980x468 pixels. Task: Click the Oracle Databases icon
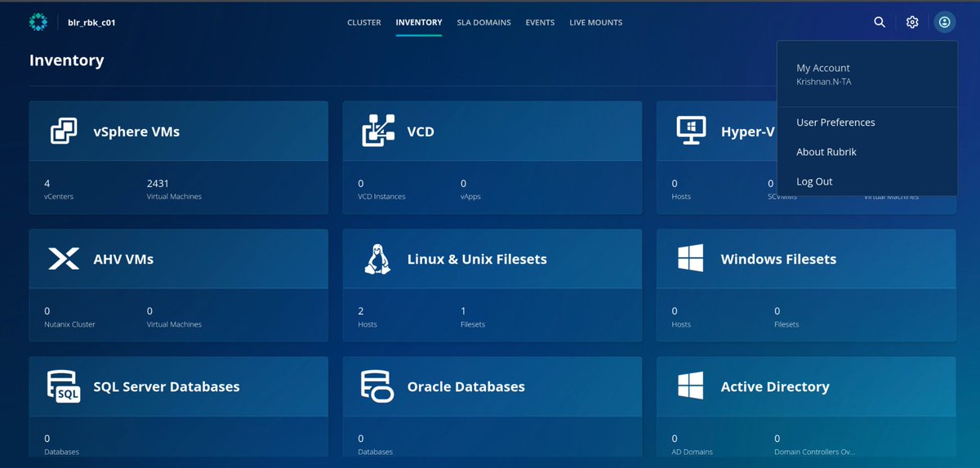pyautogui.click(x=377, y=386)
